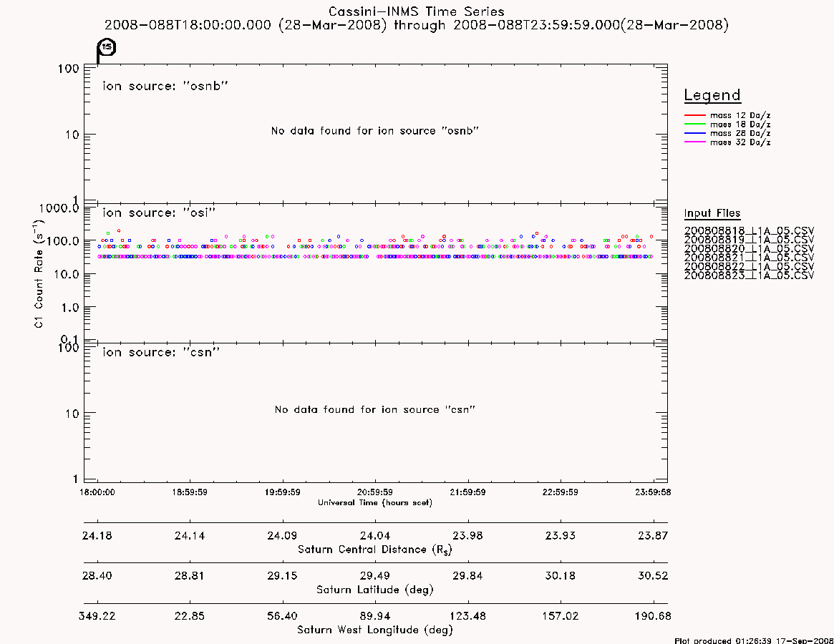The height and width of the screenshot is (644, 834).
Task: Click 'Universal Time (hours scet)' axis label
Action: click(375, 502)
